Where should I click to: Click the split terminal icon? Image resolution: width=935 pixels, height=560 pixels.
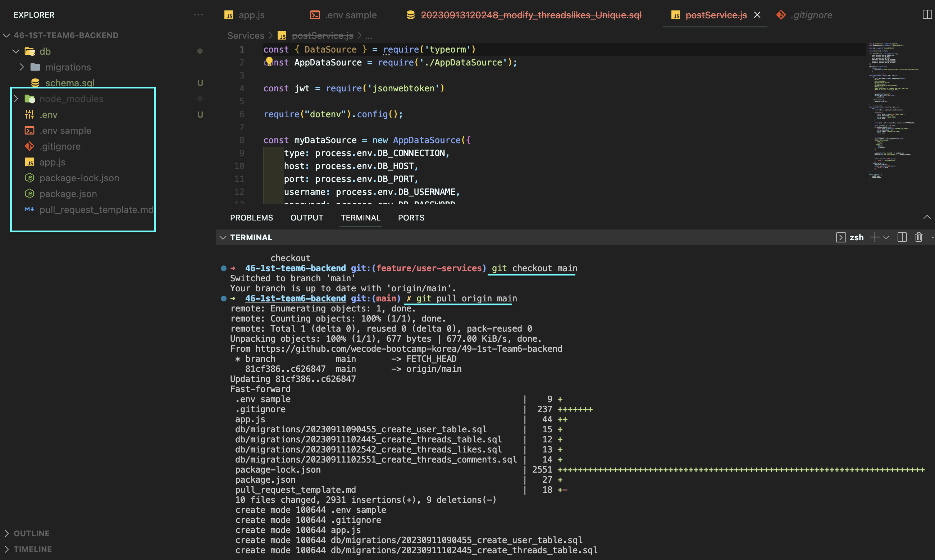pos(902,237)
